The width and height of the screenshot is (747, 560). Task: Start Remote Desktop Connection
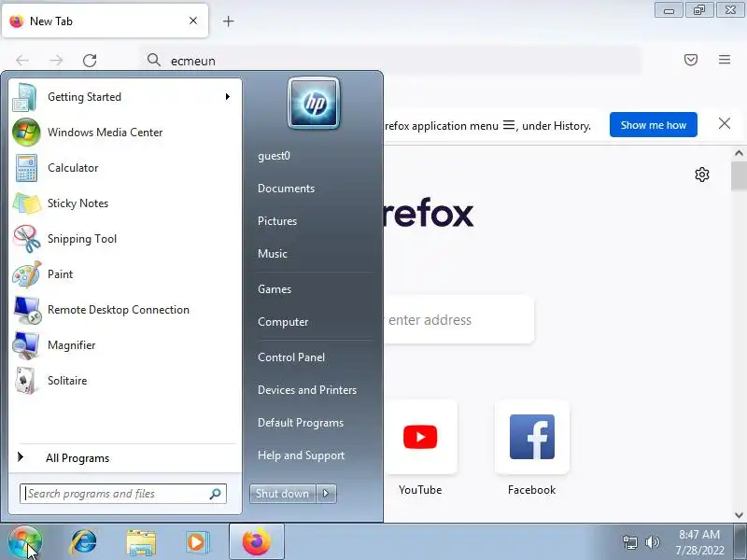click(x=124, y=310)
